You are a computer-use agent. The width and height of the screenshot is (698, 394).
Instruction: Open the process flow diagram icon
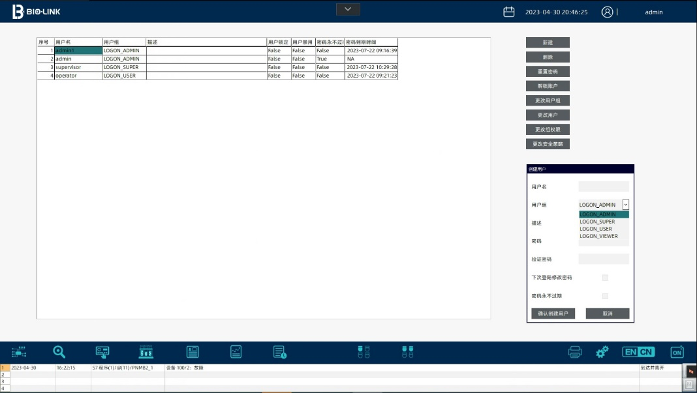[x=19, y=352]
